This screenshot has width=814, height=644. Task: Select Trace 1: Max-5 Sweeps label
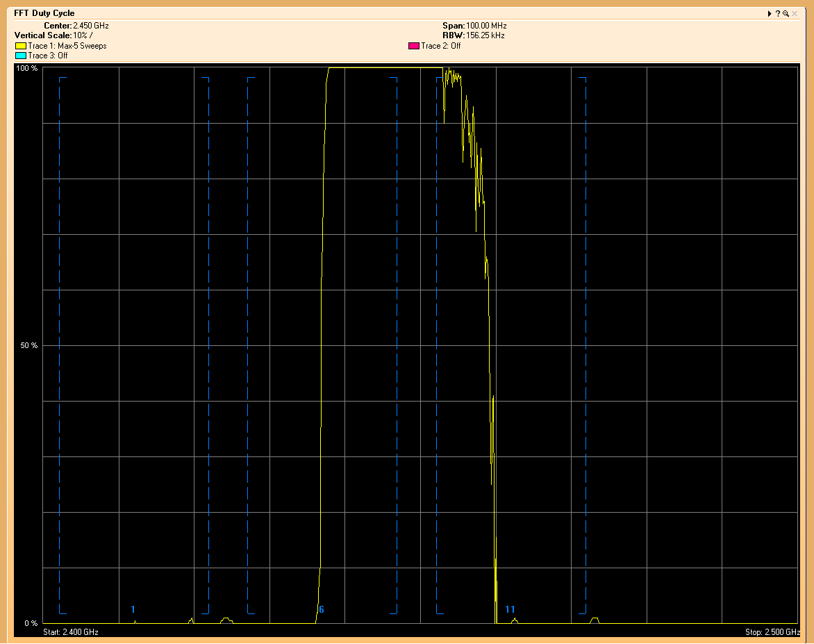67,46
